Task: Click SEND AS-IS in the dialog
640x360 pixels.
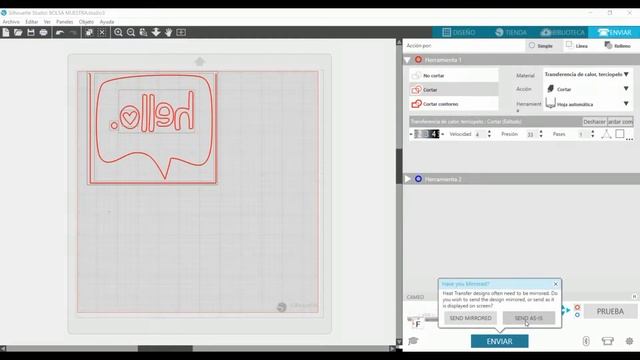Action: tap(529, 318)
